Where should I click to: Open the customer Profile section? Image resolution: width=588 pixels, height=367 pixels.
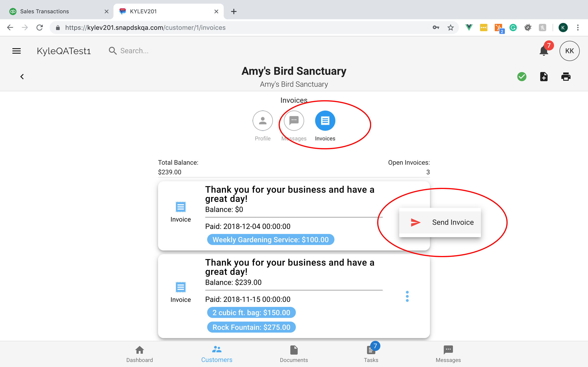(262, 121)
